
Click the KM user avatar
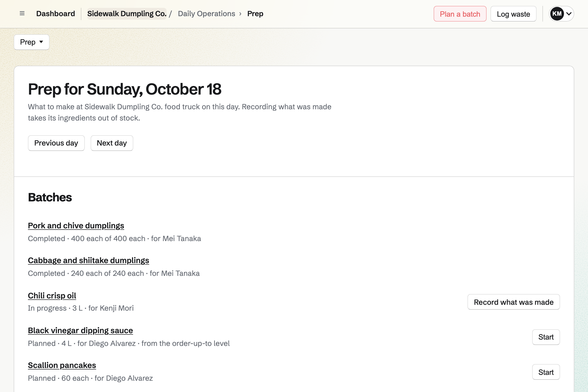click(557, 14)
